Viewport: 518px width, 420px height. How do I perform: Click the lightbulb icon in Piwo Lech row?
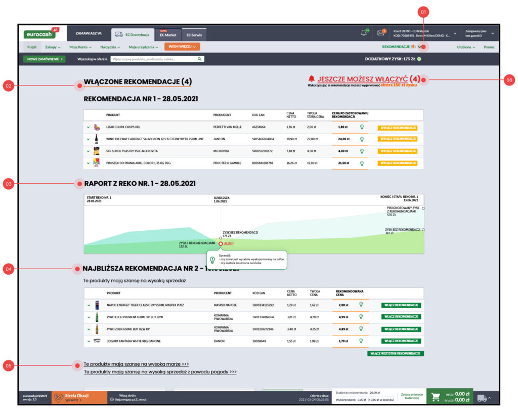pyautogui.click(x=361, y=317)
